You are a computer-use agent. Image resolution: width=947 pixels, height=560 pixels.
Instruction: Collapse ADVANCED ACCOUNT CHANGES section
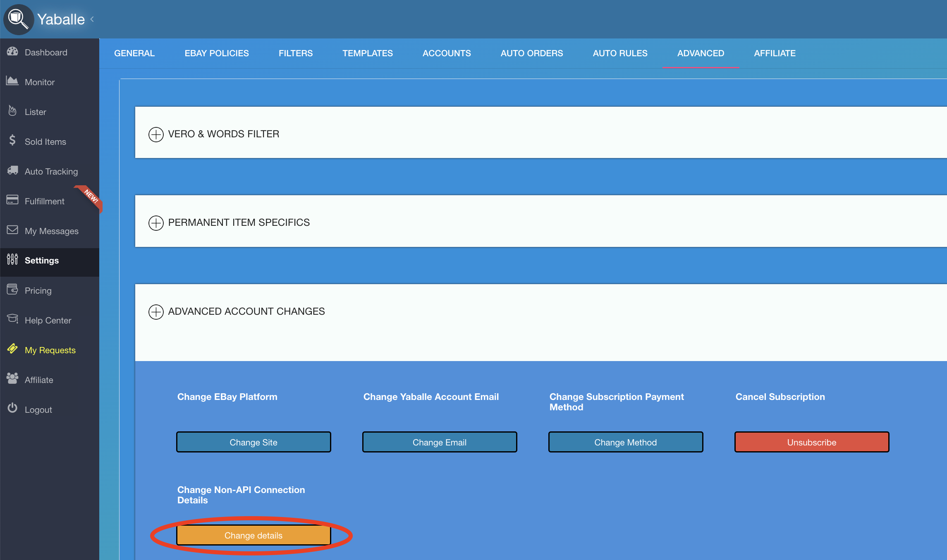[156, 312]
